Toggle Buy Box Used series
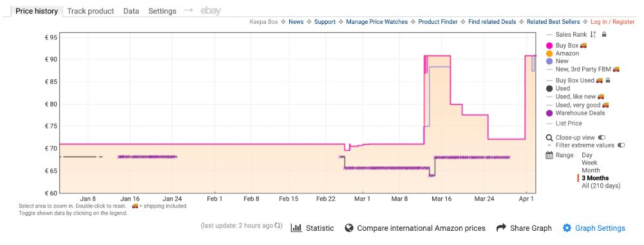Viewport: 644px width, 245px height. [x=575, y=80]
